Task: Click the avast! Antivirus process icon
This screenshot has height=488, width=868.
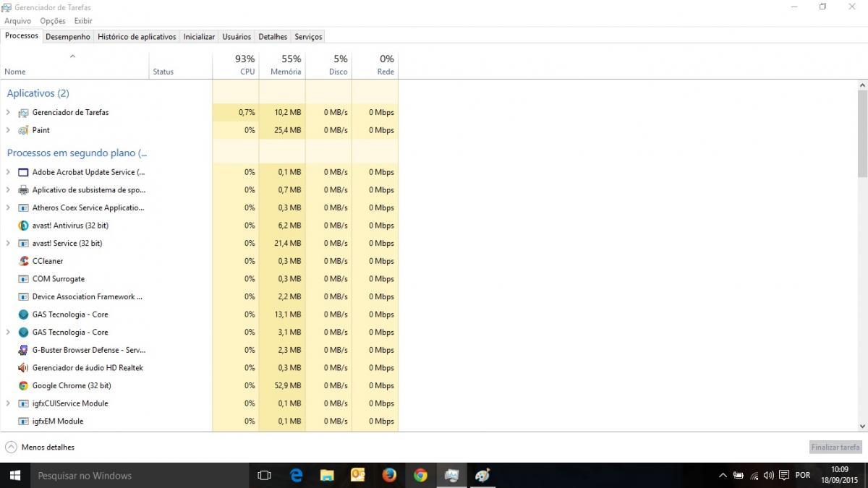Action: tap(23, 226)
